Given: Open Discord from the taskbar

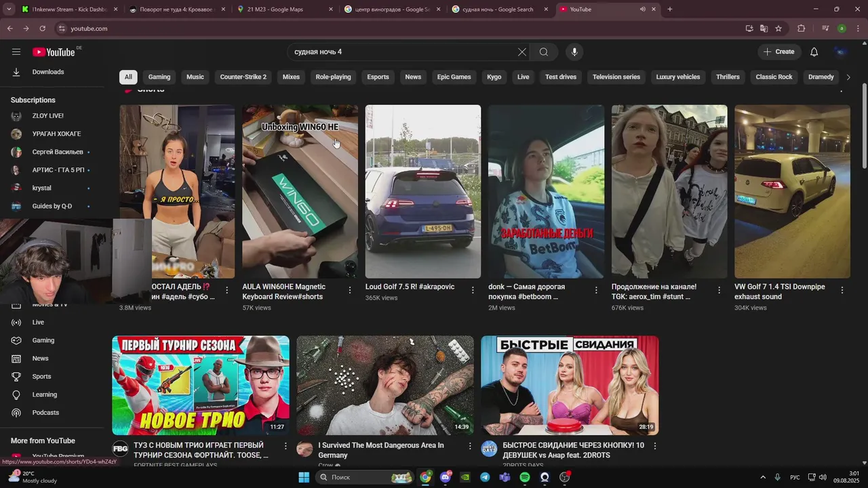Looking at the screenshot, I should pyautogui.click(x=446, y=478).
